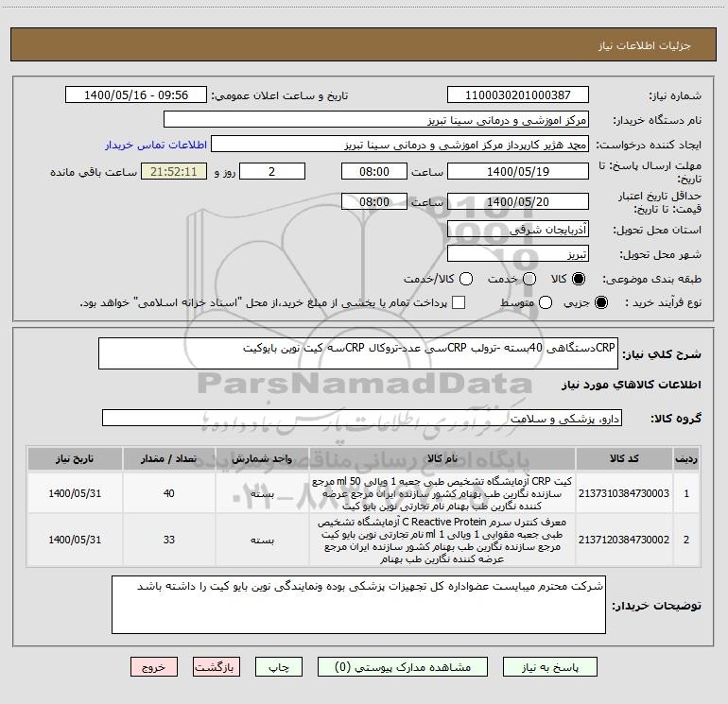Click the بسته unit cell in row 2

(262, 540)
